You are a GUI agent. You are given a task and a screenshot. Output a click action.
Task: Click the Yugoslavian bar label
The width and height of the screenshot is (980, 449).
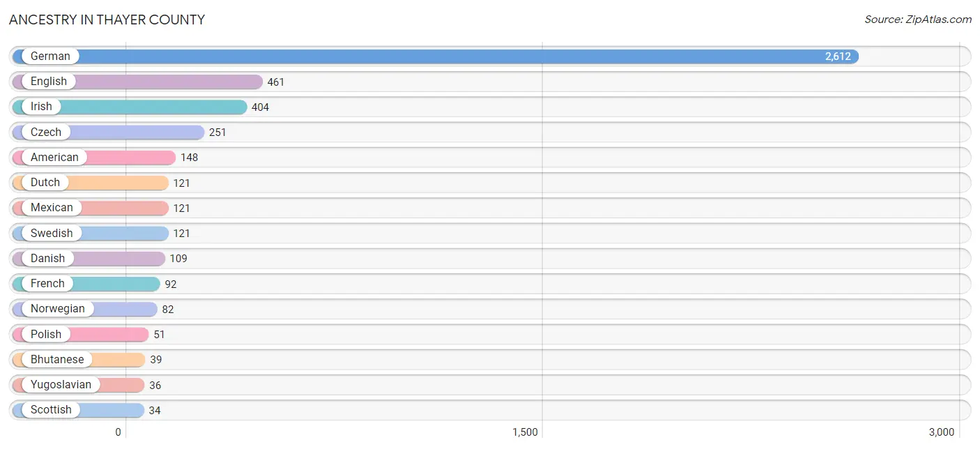click(x=61, y=385)
